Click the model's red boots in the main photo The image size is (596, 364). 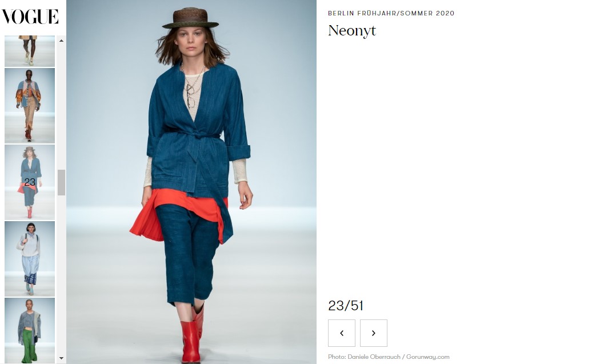click(x=192, y=334)
